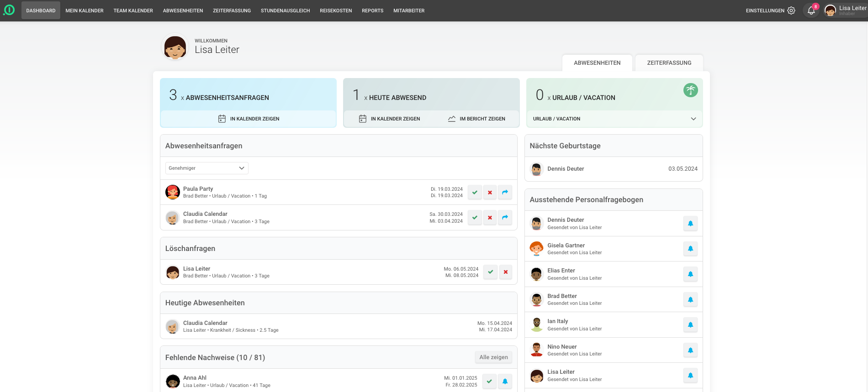This screenshot has width=868, height=392.
Task: Open the Genehmiger dropdown
Action: 206,168
